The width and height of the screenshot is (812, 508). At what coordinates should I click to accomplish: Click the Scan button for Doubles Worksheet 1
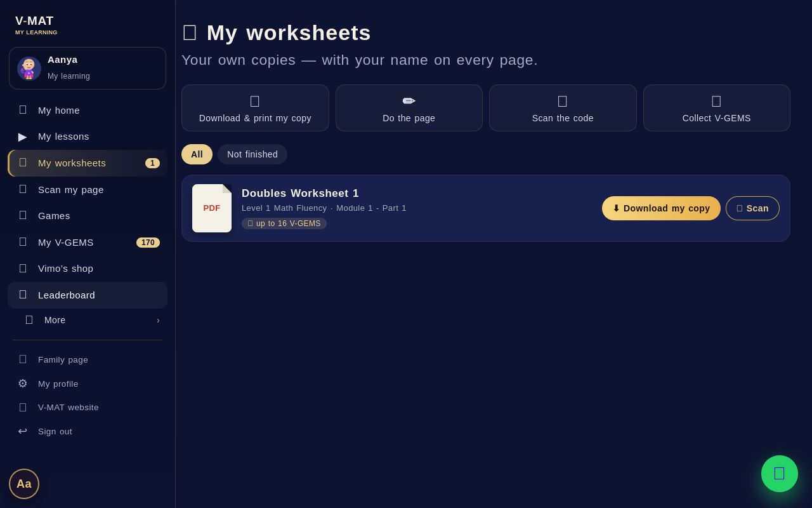752,208
